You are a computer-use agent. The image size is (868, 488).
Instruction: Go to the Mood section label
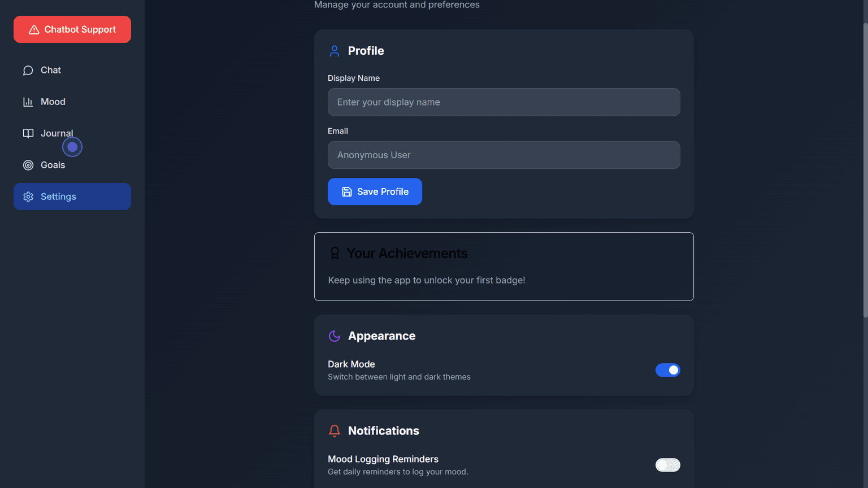[53, 102]
